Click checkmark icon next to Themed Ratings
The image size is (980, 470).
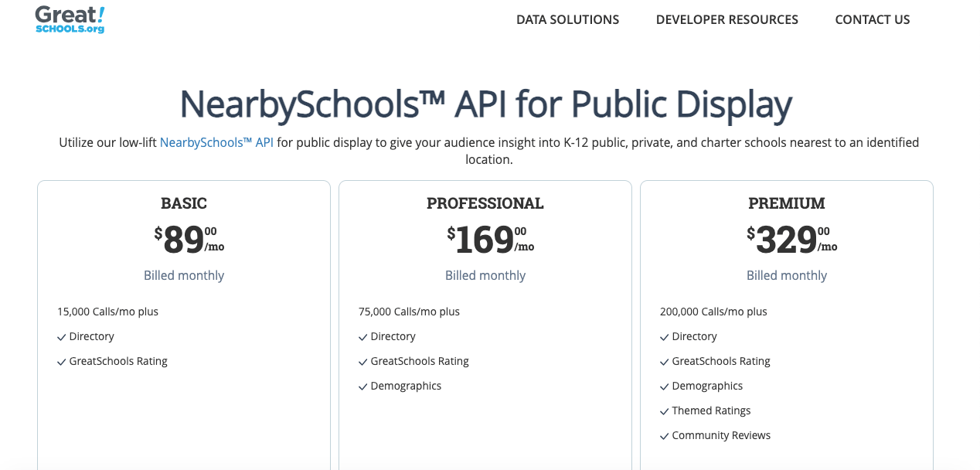click(664, 412)
